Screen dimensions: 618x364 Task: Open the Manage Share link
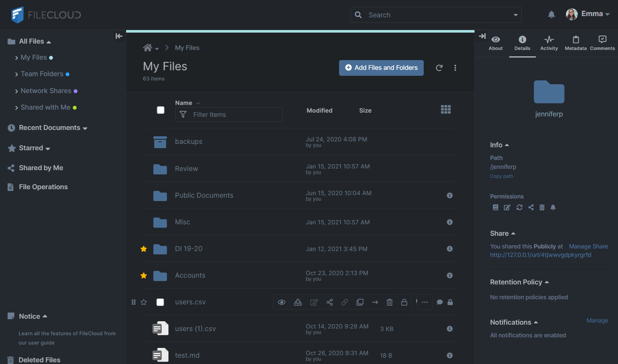click(588, 246)
